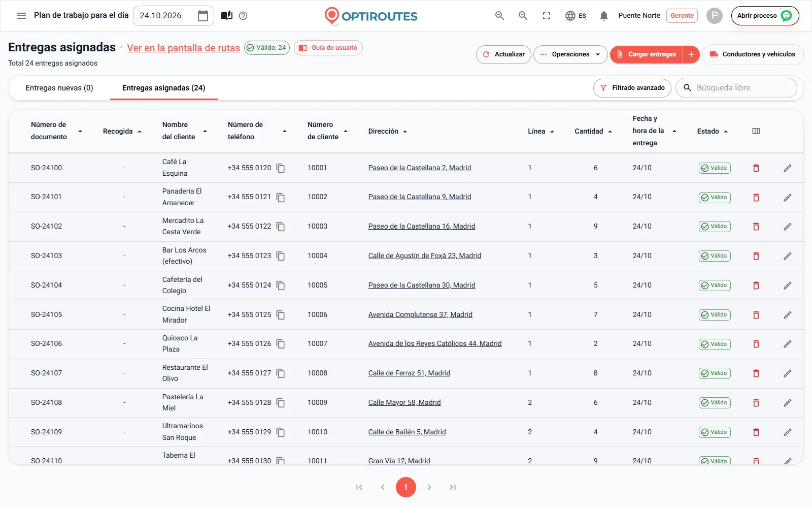The height and width of the screenshot is (508, 812).
Task: Open Conductores y vehículos
Action: tap(753, 54)
